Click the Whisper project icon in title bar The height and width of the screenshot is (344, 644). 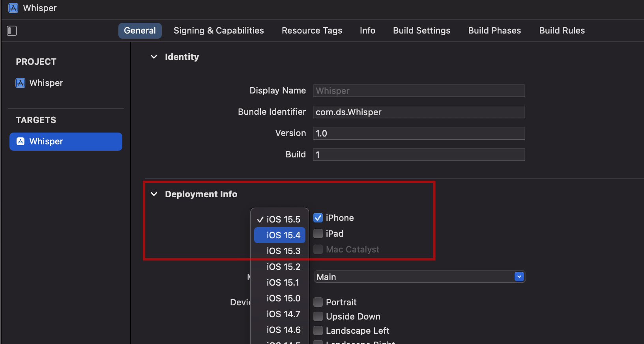pyautogui.click(x=13, y=8)
